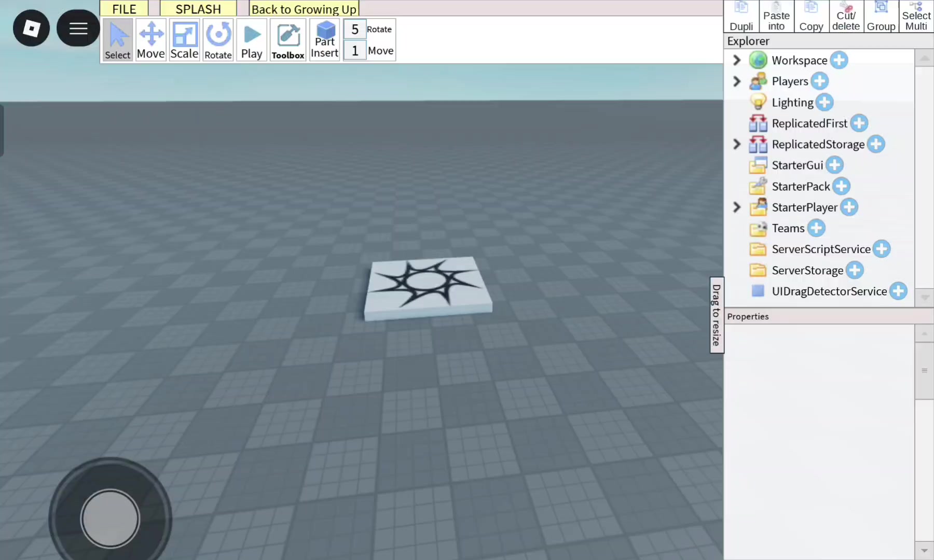The width and height of the screenshot is (934, 560).
Task: Pick the Scale tool
Action: 184,40
